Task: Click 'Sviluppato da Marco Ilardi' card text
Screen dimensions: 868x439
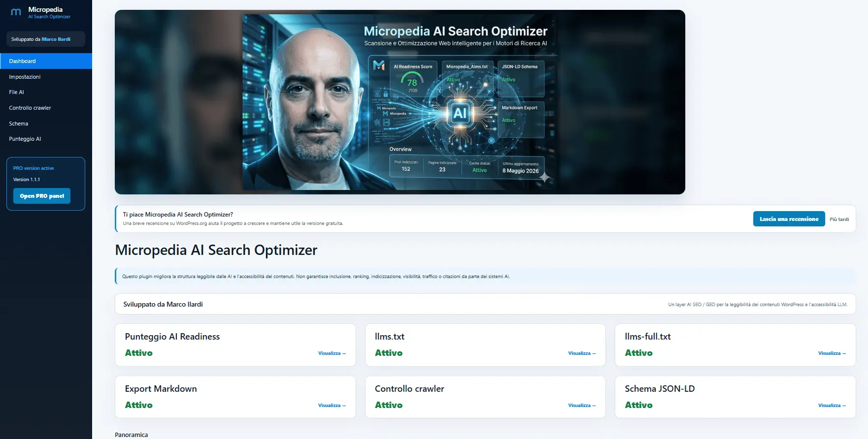Action: tap(163, 305)
